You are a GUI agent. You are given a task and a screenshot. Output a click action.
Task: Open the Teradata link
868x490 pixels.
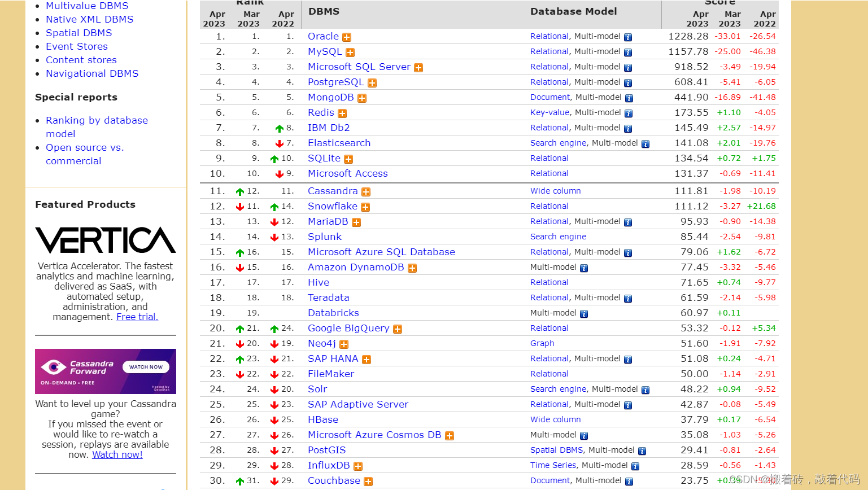click(x=329, y=297)
